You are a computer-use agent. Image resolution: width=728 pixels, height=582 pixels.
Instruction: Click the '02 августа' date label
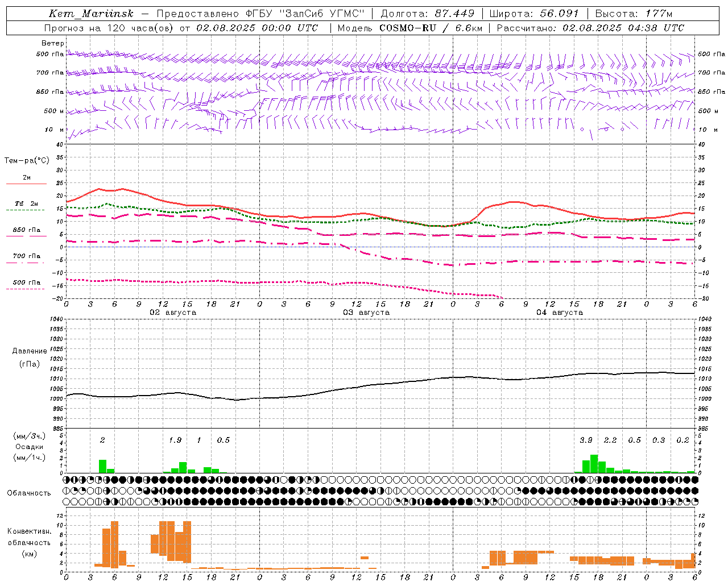pos(173,313)
